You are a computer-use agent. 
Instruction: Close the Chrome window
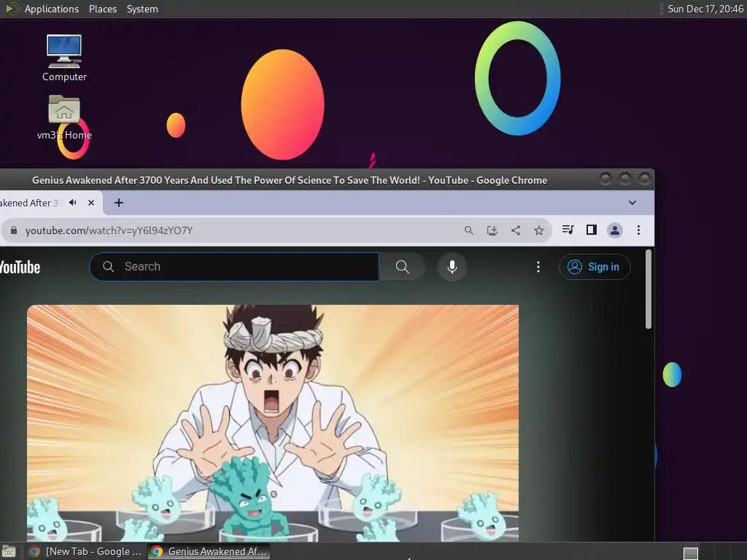point(645,179)
